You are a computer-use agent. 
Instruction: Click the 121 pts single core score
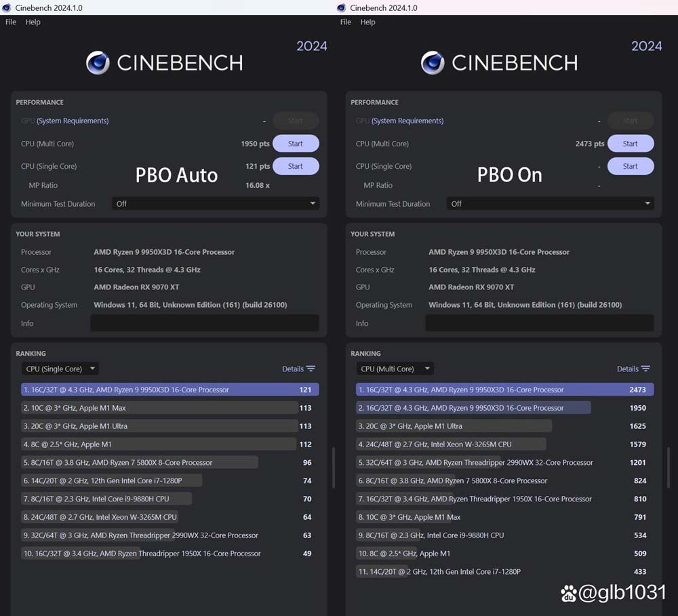click(258, 166)
